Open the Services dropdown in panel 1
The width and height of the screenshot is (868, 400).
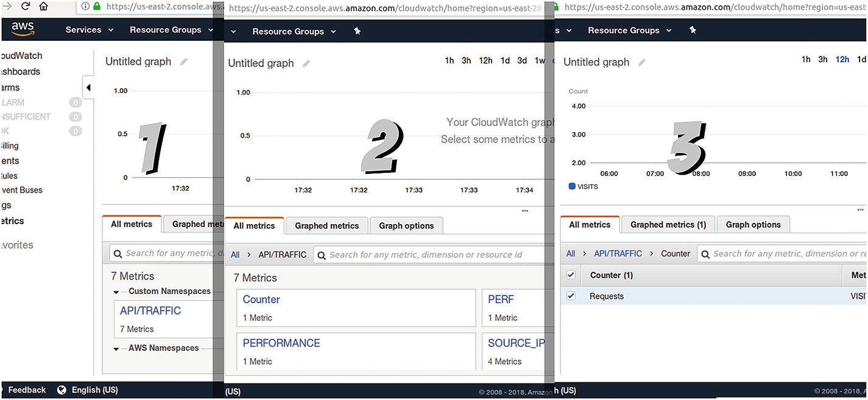pos(90,30)
